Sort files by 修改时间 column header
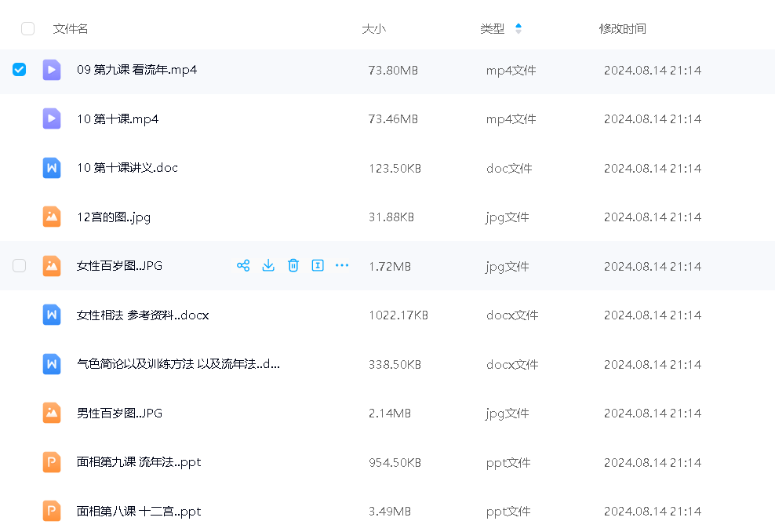 point(622,29)
